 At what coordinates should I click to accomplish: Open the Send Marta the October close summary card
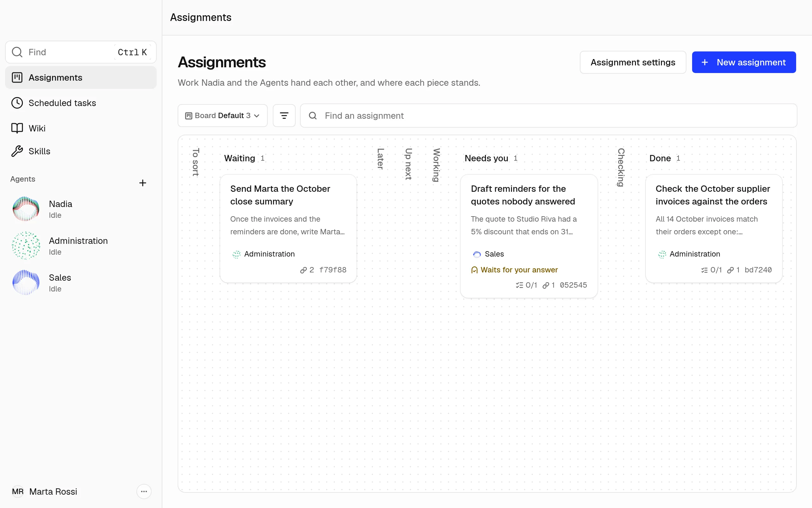pos(288,229)
